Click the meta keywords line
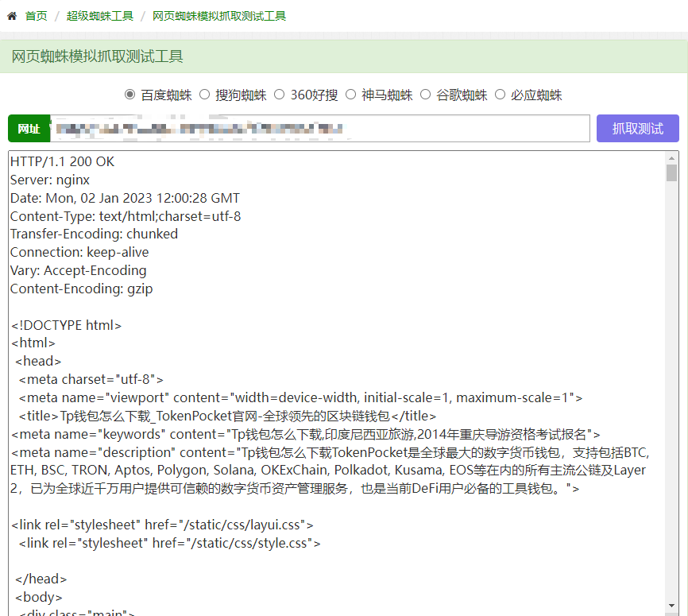688x616 pixels. click(x=306, y=434)
